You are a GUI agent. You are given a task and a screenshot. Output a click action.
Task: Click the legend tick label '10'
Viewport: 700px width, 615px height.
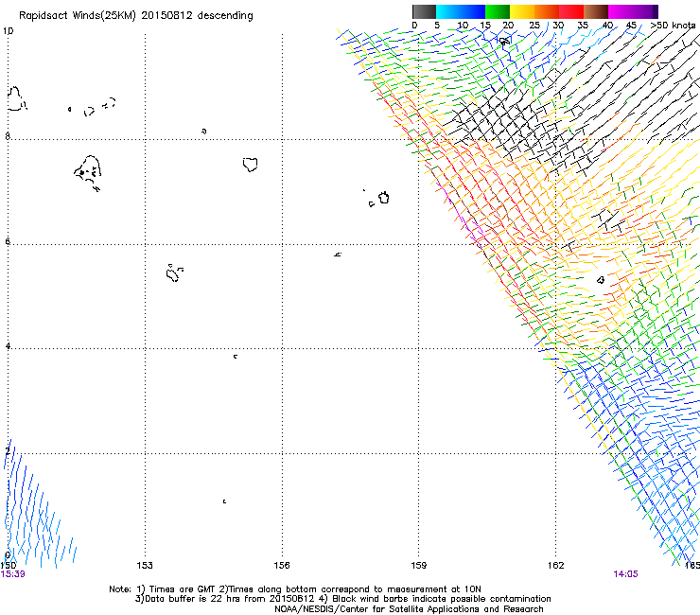(463, 26)
